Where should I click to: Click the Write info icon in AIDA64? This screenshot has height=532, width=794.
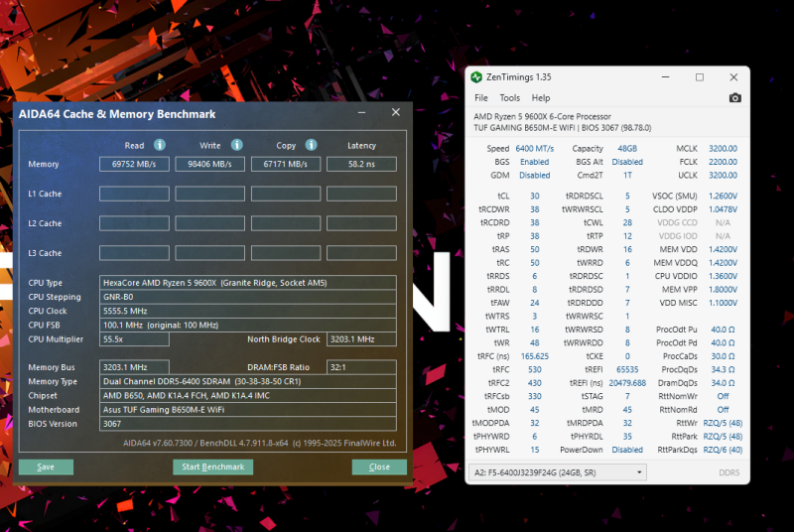pos(236,145)
